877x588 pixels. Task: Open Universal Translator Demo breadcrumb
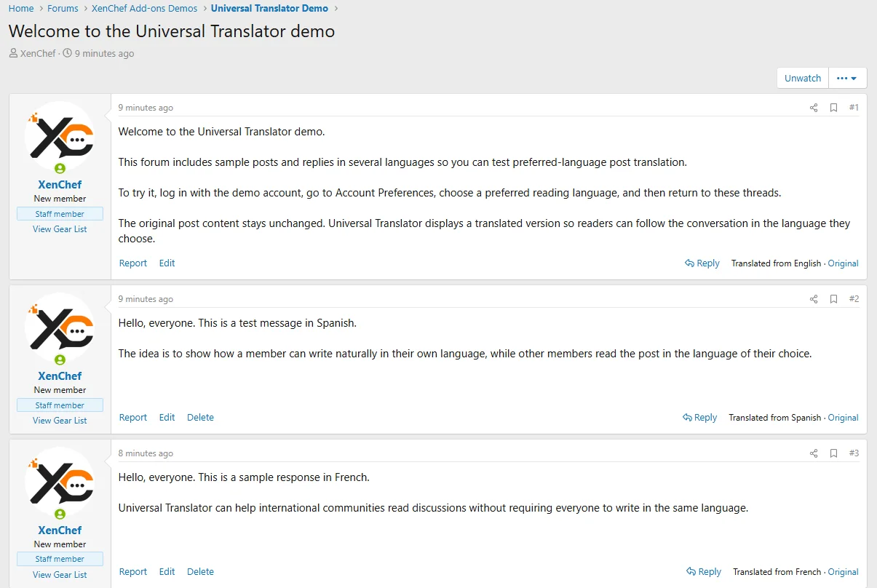click(269, 8)
